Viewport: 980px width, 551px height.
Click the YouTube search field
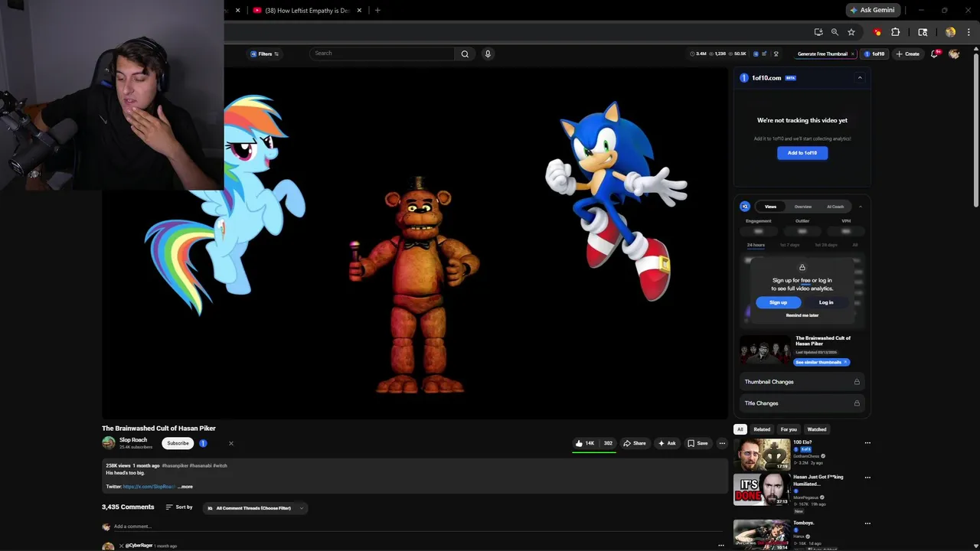coord(382,54)
